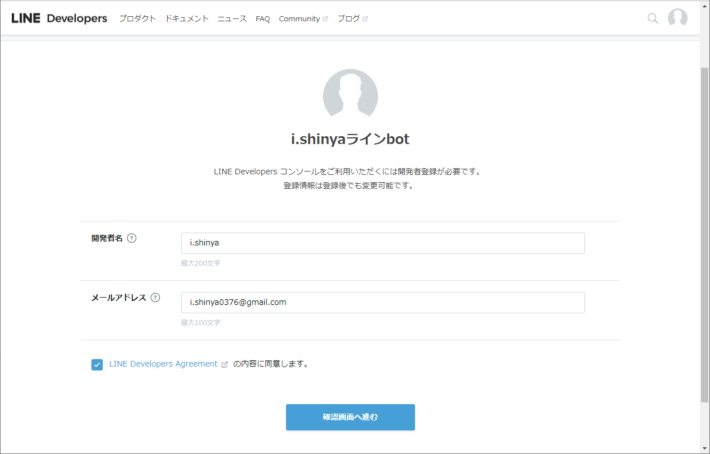
Task: Click the help icon next to メールアドレス
Action: [155, 297]
